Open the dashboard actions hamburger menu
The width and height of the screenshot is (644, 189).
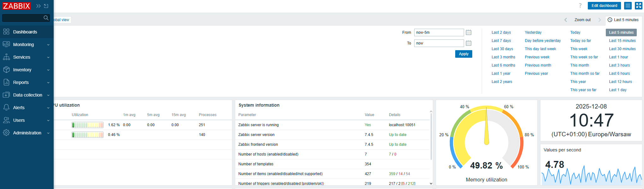(628, 6)
